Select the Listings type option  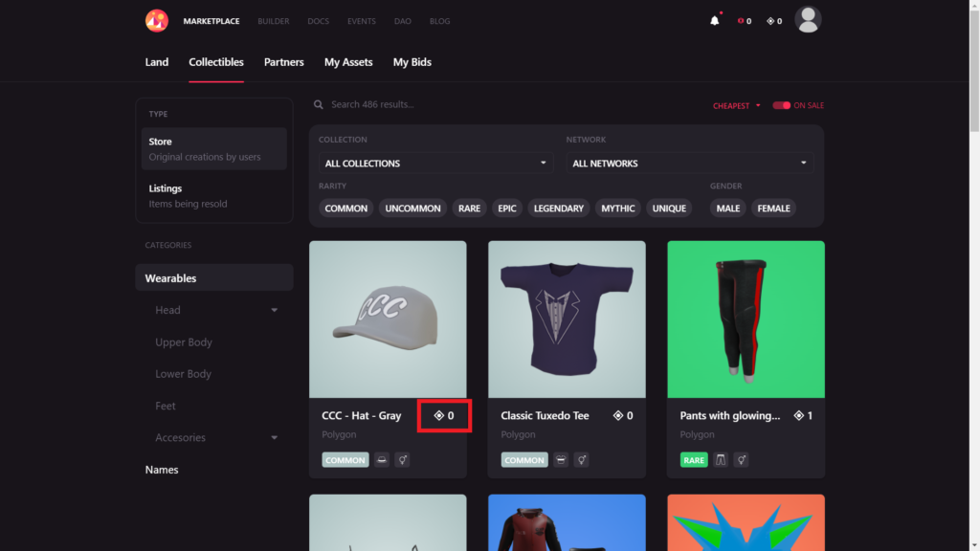coord(214,195)
